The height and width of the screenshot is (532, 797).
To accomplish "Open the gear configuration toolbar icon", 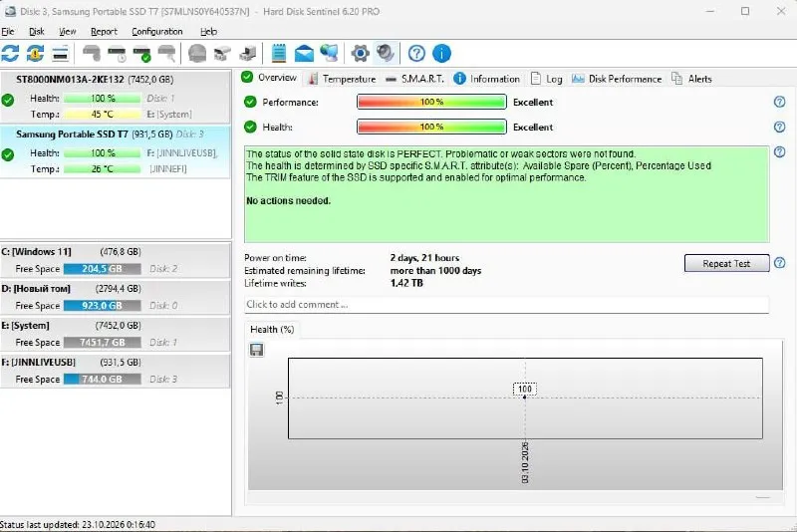I will [360, 54].
